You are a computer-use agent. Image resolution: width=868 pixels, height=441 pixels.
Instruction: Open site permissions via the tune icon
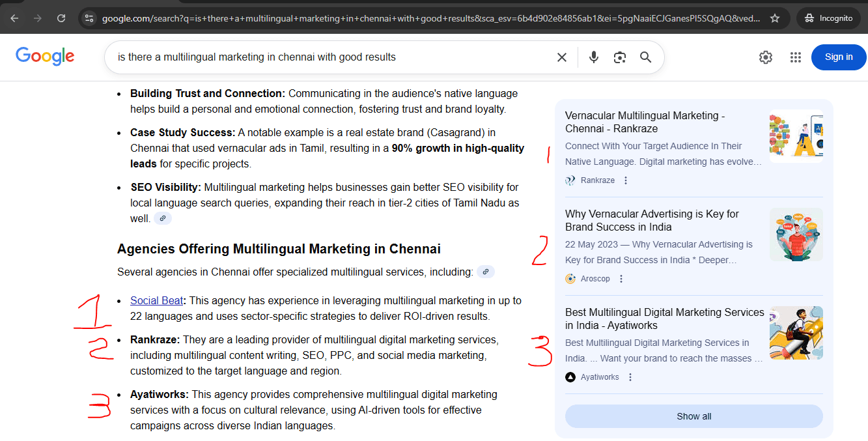coord(89,18)
